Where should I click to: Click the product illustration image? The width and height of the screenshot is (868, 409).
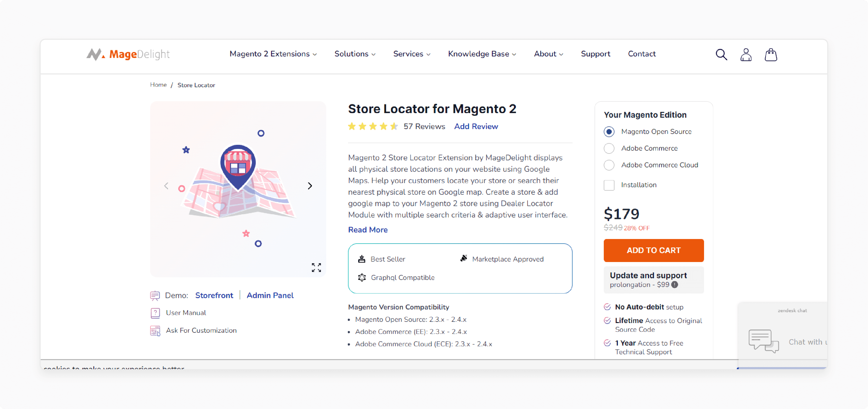pyautogui.click(x=238, y=189)
